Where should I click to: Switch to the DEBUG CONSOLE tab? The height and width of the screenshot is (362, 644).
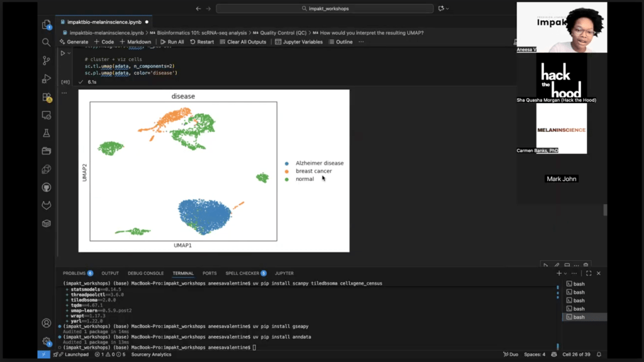coord(145,273)
